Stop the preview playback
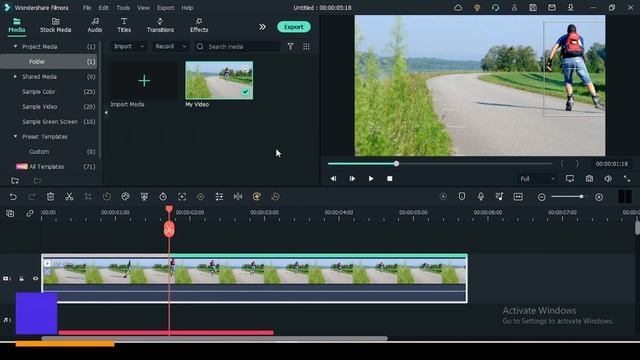 [390, 179]
